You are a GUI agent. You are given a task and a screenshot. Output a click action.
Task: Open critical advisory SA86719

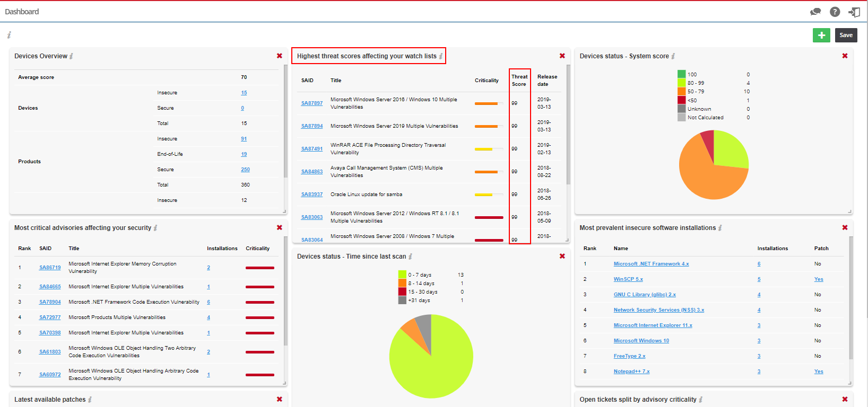[50, 268]
